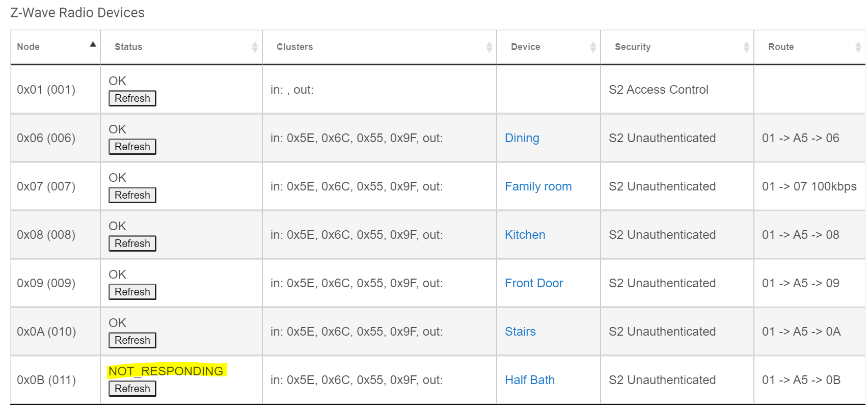Open the Dining device link
The width and height of the screenshot is (868, 410).
click(x=522, y=138)
